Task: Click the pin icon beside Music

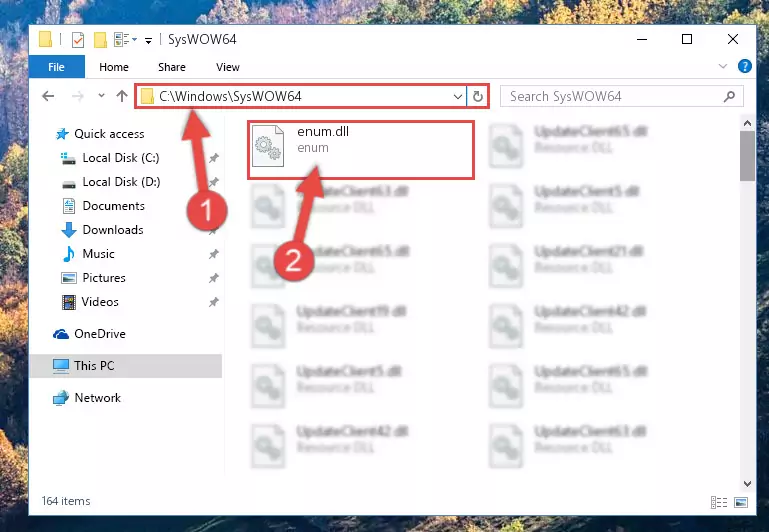Action: (x=214, y=254)
